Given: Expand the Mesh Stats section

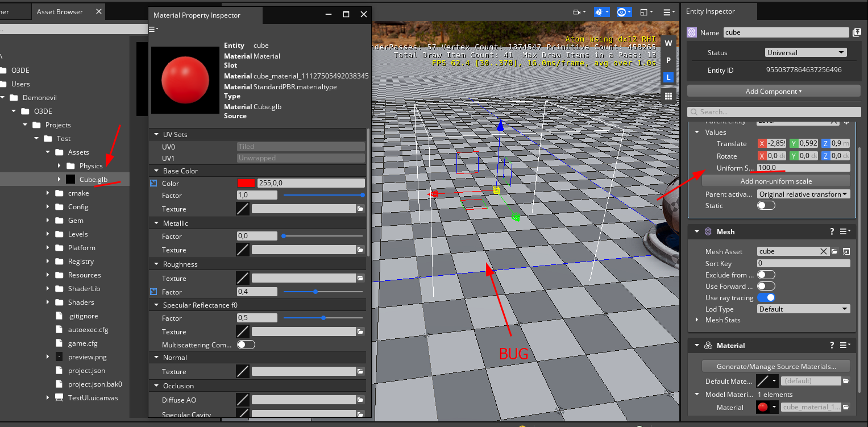Looking at the screenshot, I should point(697,320).
